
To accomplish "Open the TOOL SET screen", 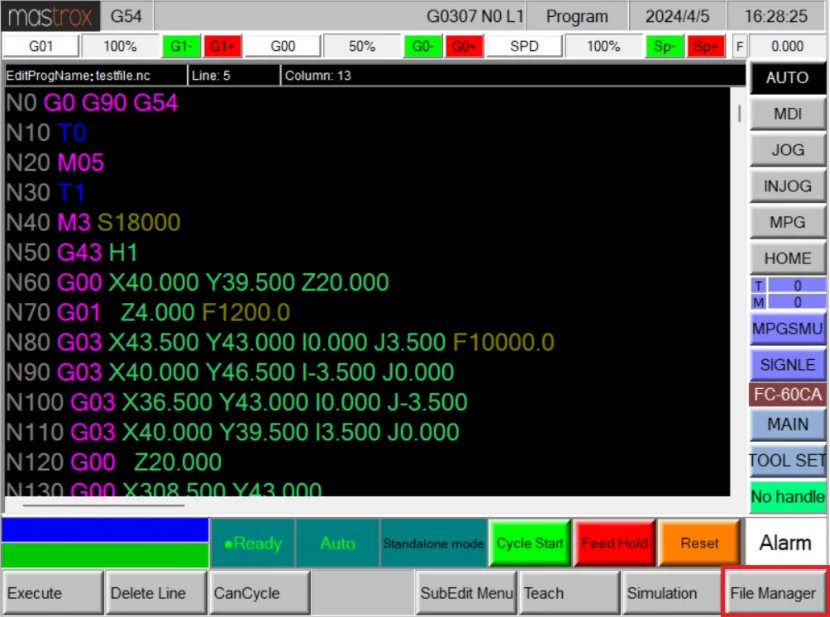I will 787,460.
